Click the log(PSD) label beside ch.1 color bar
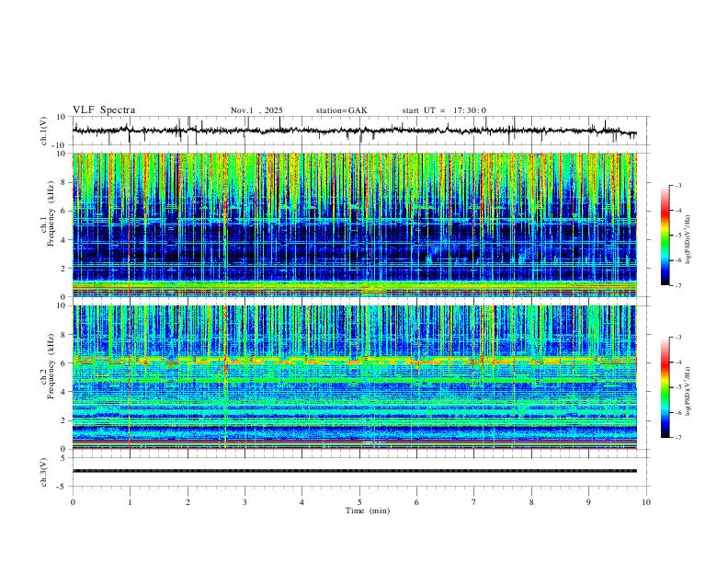Image resolution: width=728 pixels, height=563 pixels. [688, 240]
